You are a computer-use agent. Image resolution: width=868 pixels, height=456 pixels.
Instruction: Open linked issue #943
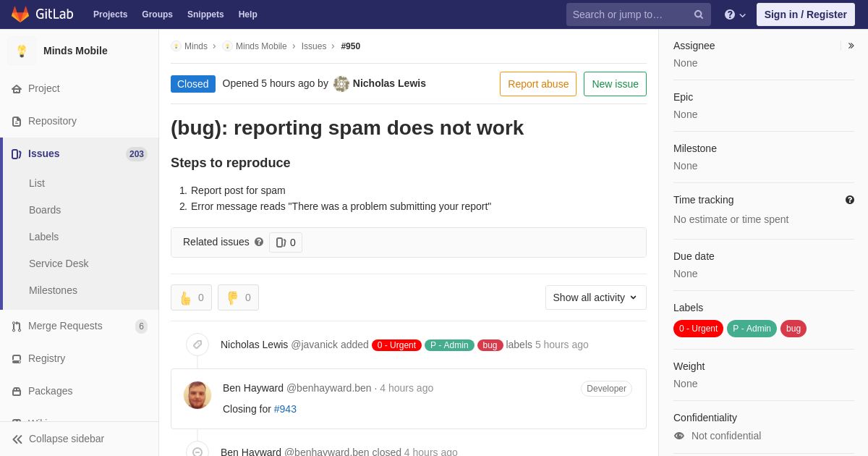click(x=285, y=409)
